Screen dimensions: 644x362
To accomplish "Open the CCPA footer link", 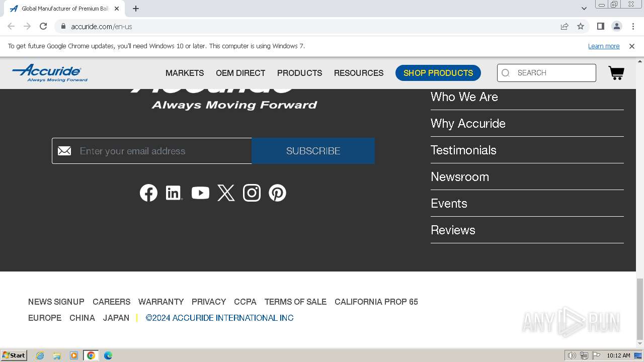I will click(x=245, y=302).
